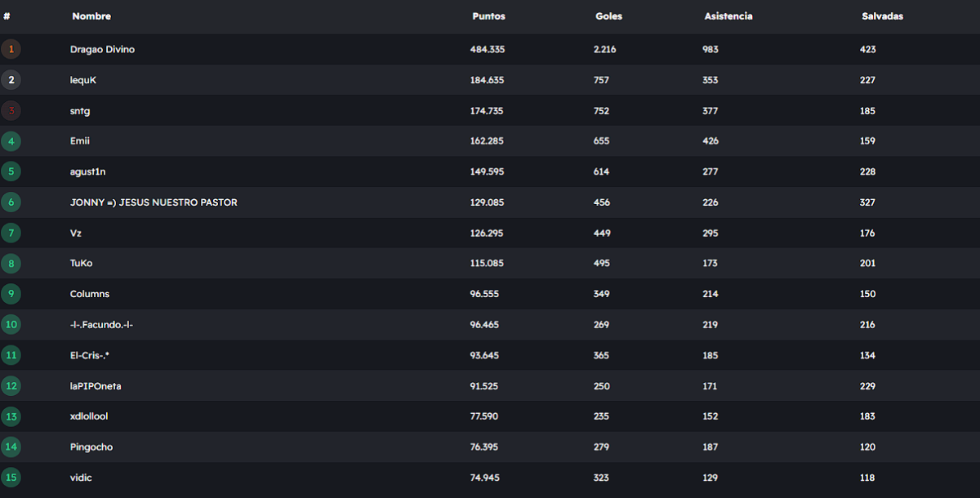The image size is (980, 498).
Task: Click the rank 1 gold badge
Action: coord(11,49)
